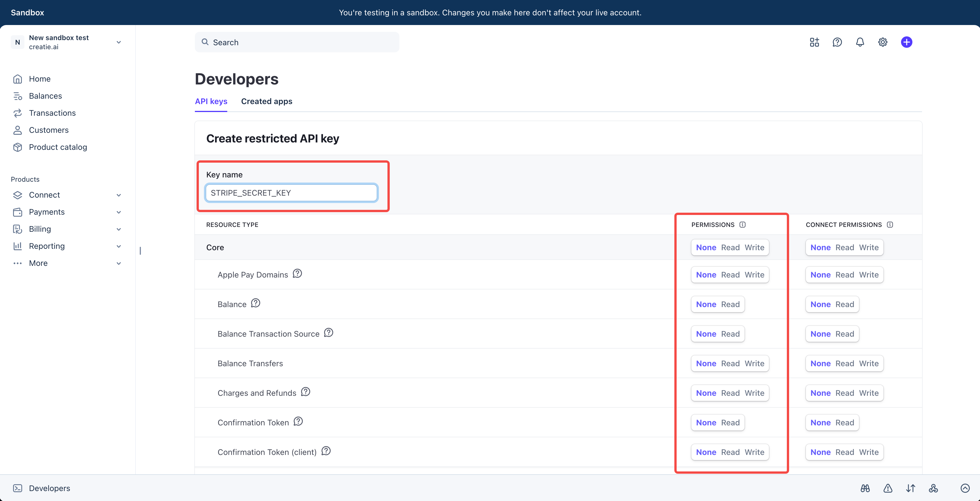
Task: Set Confirmation Token Connect permissions to Read
Action: coord(845,423)
